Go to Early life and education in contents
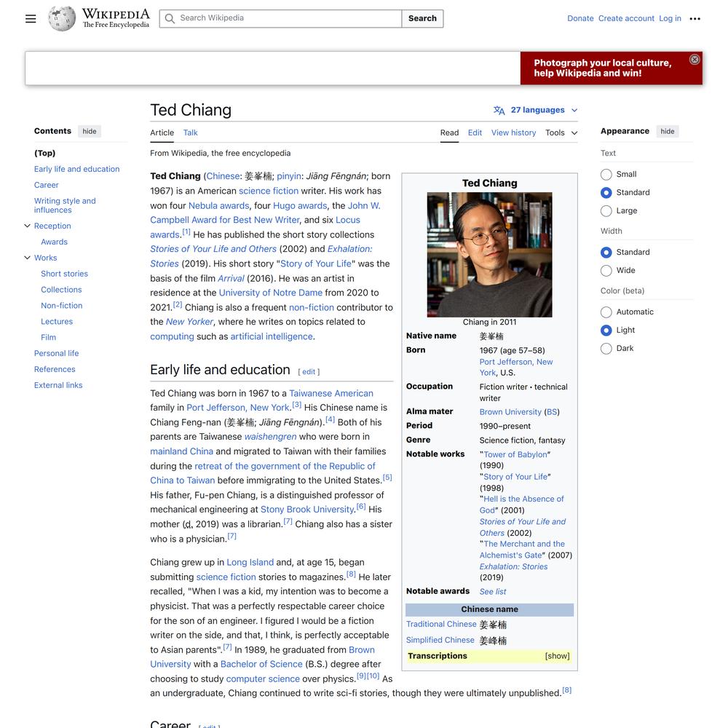Image resolution: width=728 pixels, height=728 pixels. [x=76, y=170]
